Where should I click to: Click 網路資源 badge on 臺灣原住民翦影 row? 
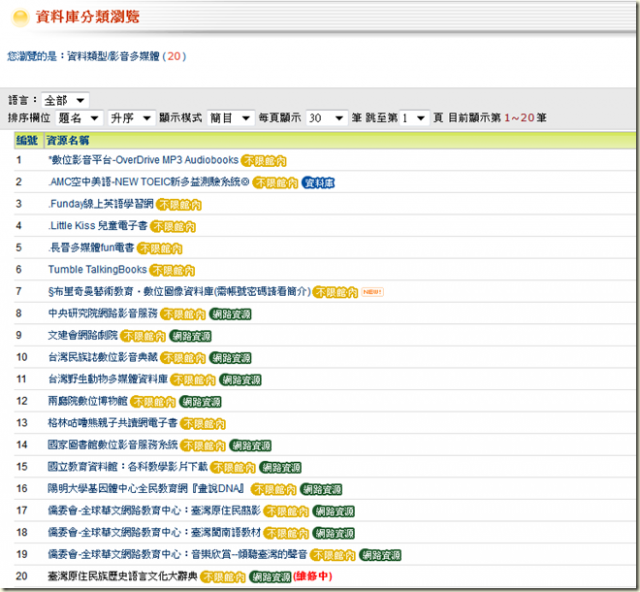334,512
